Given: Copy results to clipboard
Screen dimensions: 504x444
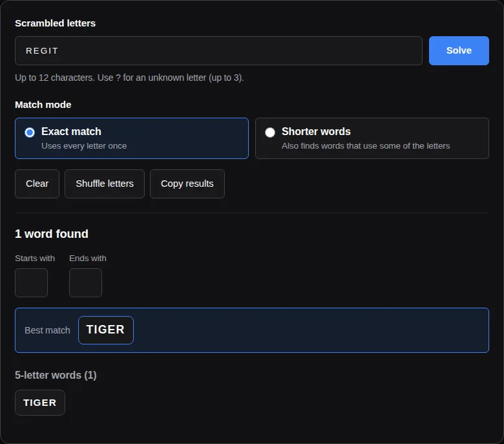Looking at the screenshot, I should tap(187, 184).
